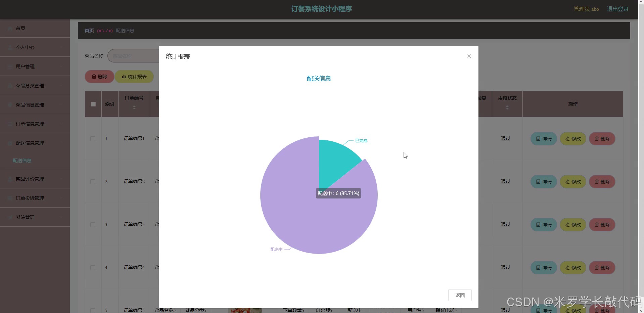
Task: Click the 详情 detail icon for 订单编号1
Action: 538,139
